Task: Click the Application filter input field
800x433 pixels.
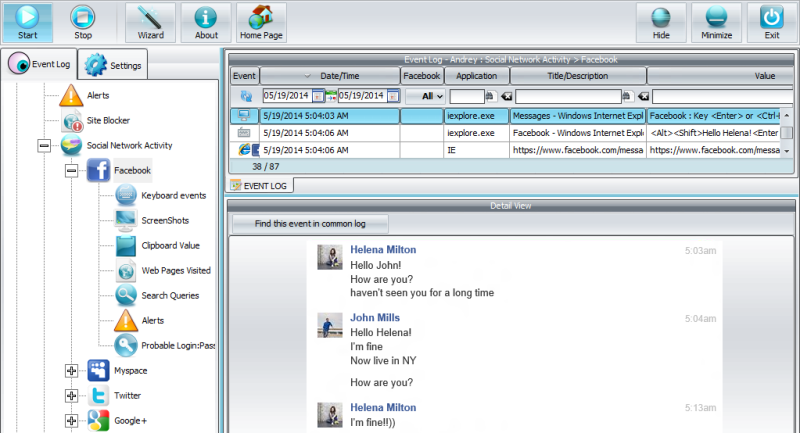Action: (x=466, y=96)
